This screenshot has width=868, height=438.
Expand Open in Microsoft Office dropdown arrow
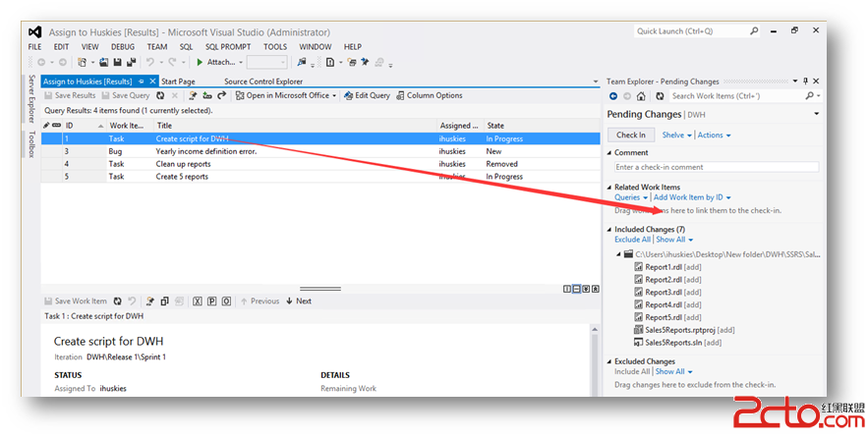point(334,96)
